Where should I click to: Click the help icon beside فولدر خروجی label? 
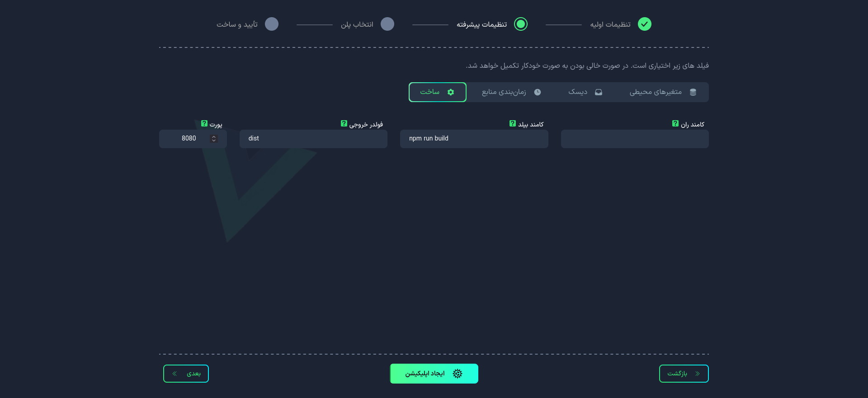pos(344,123)
